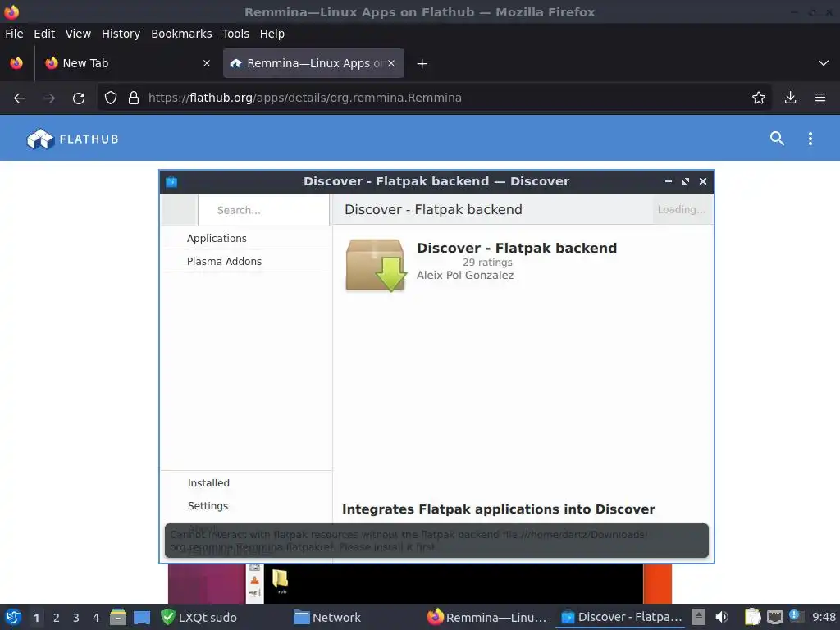Open the Tools menu
The width and height of the screenshot is (840, 630).
[x=235, y=34]
